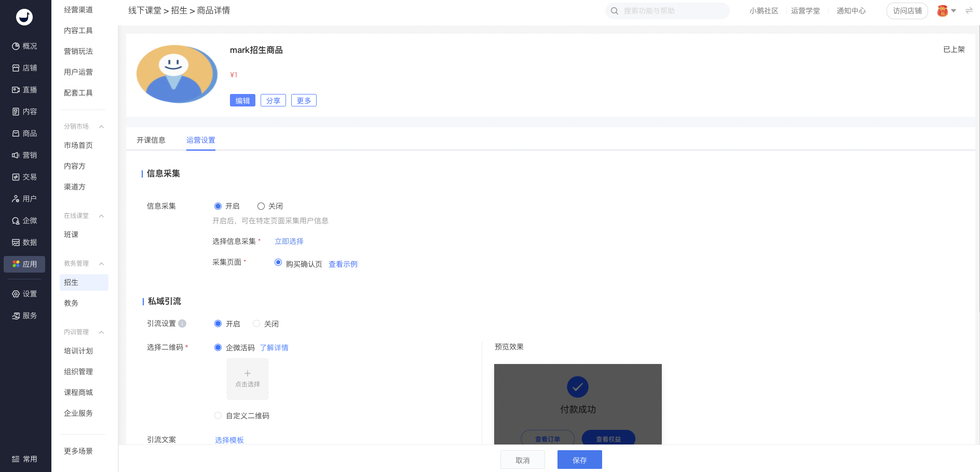Open the 店铺 shop sidebar icon
Viewport: 980px width, 472px height.
tap(16, 68)
